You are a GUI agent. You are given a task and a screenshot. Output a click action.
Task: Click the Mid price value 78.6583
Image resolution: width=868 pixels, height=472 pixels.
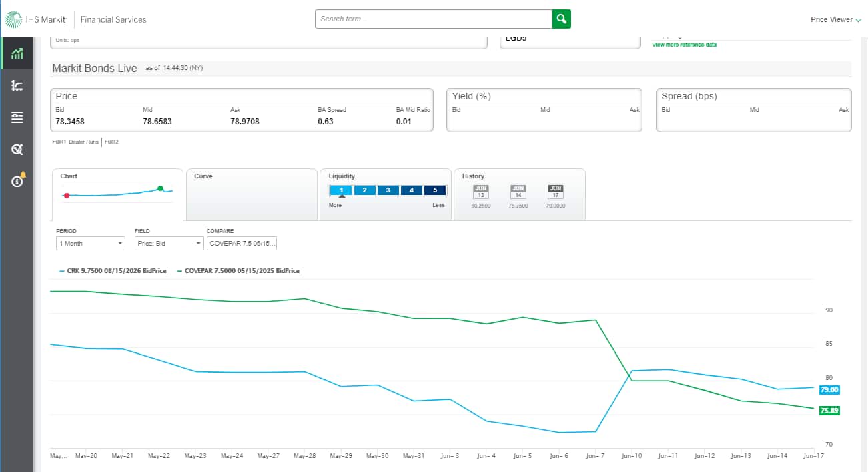point(157,122)
